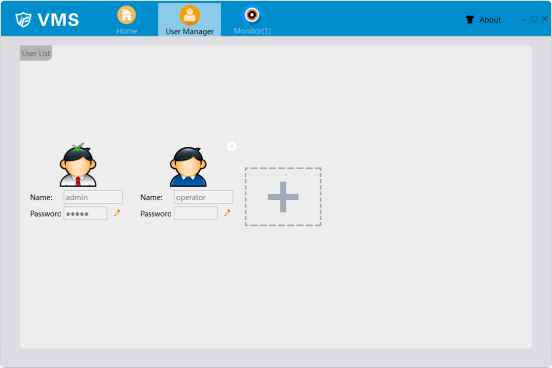This screenshot has width=552, height=368.
Task: Select the admin user avatar
Action: (x=78, y=166)
